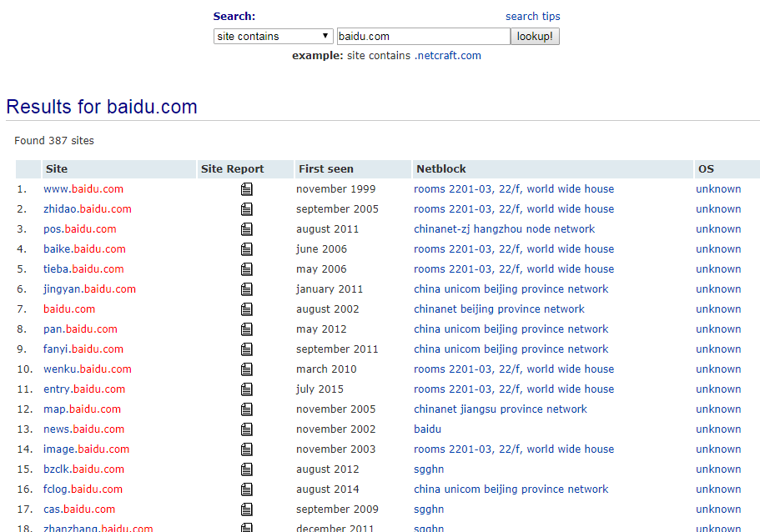Visit the cas.baidu.com site link
This screenshot has width=760, height=532.
coord(79,509)
